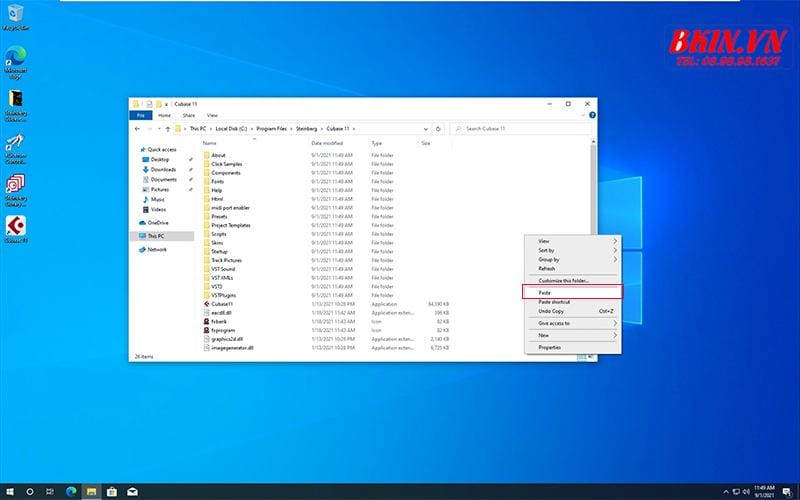The width and height of the screenshot is (800, 500).
Task: Open the recent locations dropdown arrow
Action: tap(159, 129)
